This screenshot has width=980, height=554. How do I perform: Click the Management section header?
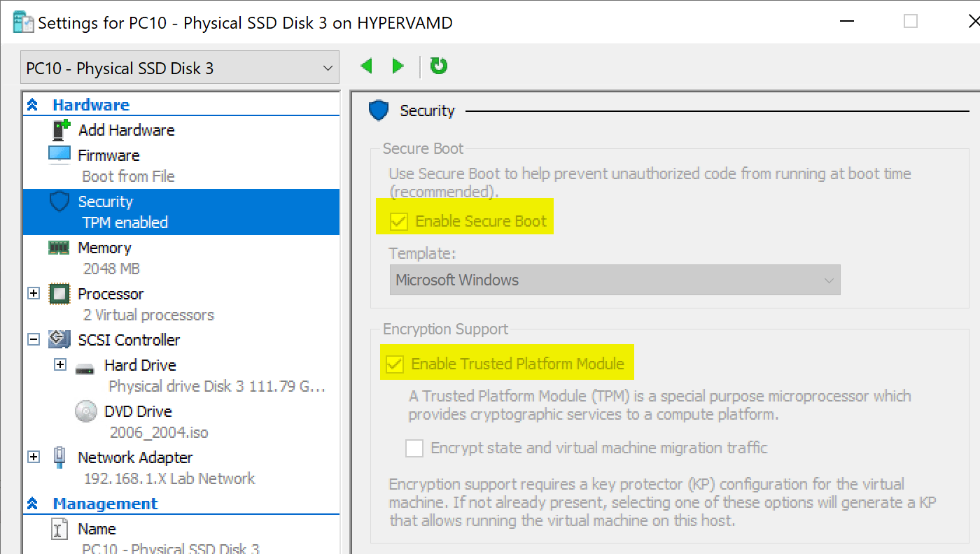tap(104, 503)
